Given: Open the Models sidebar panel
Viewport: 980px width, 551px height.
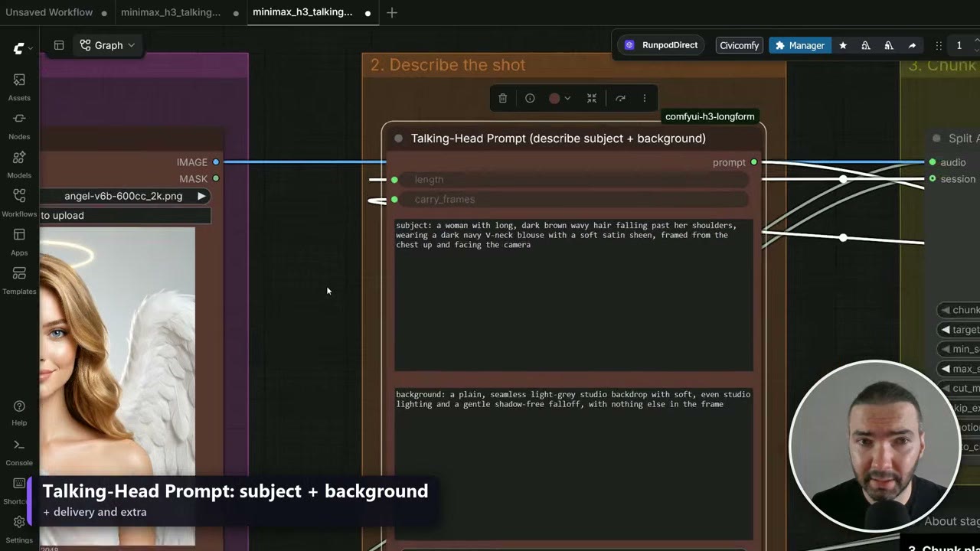Looking at the screenshot, I should pyautogui.click(x=19, y=164).
